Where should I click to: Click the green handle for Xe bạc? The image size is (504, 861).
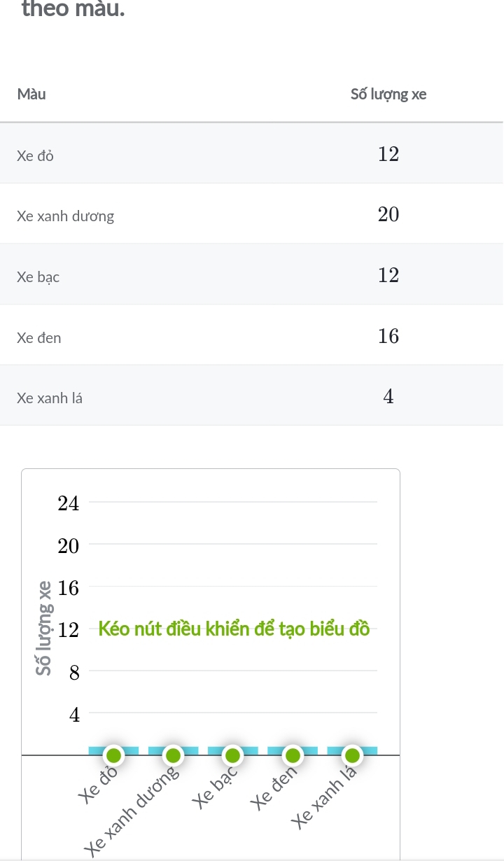click(232, 755)
